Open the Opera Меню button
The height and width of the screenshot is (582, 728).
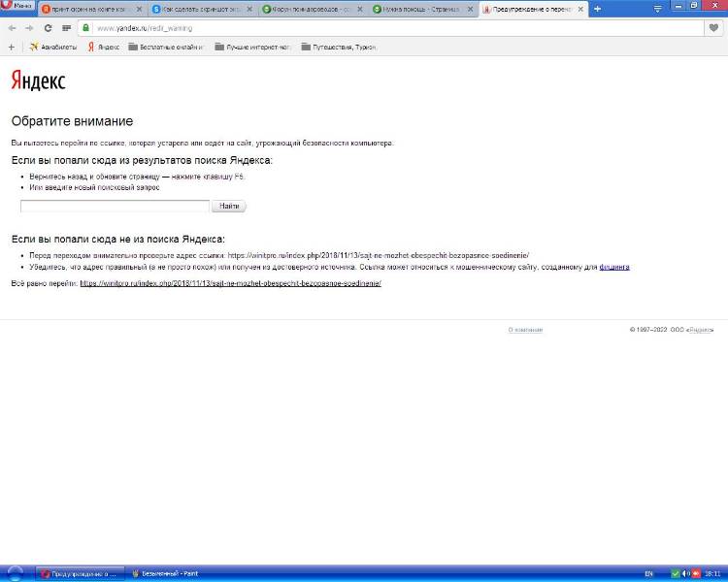[17, 6]
